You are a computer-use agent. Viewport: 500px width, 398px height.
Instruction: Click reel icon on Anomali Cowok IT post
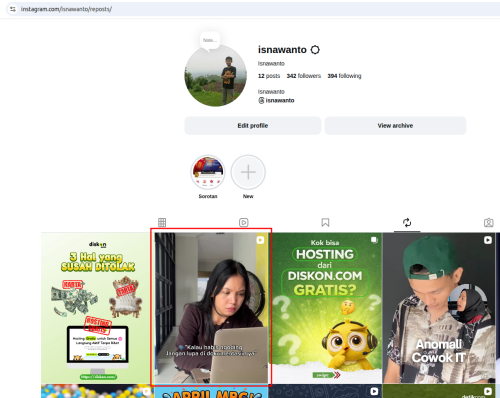pos(488,240)
